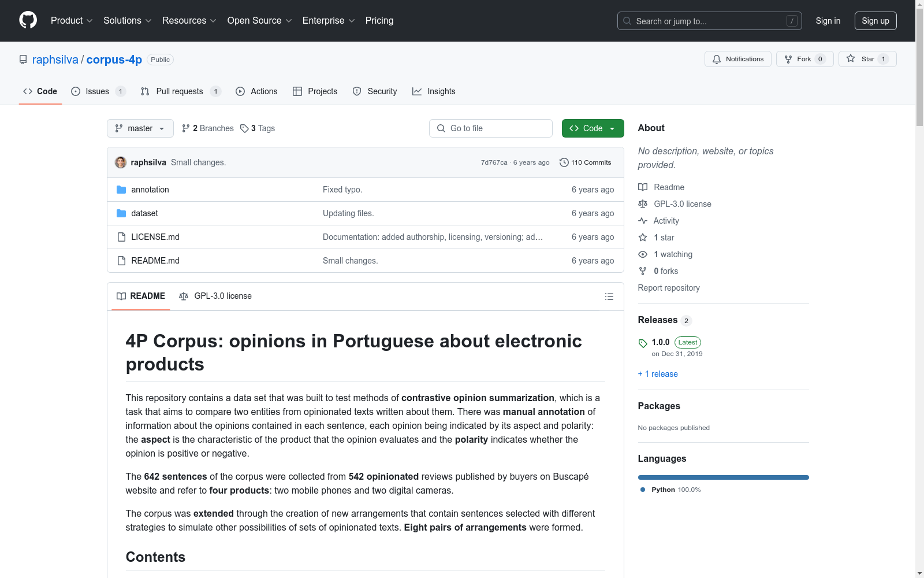This screenshot has height=578, width=924.
Task: Click the Report repository link
Action: [x=669, y=288]
